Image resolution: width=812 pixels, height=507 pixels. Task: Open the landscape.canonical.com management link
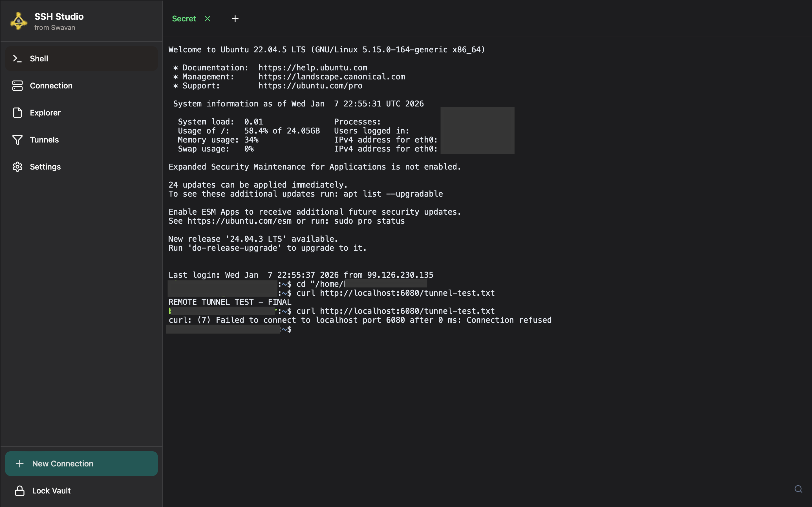tap(331, 77)
